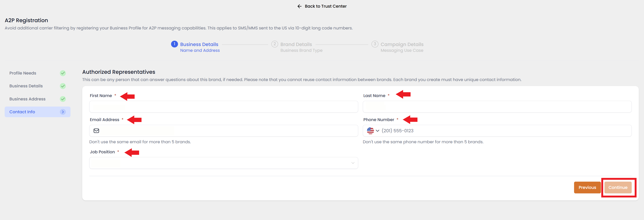
Task: Click Back to Trust Center link
Action: click(325, 6)
